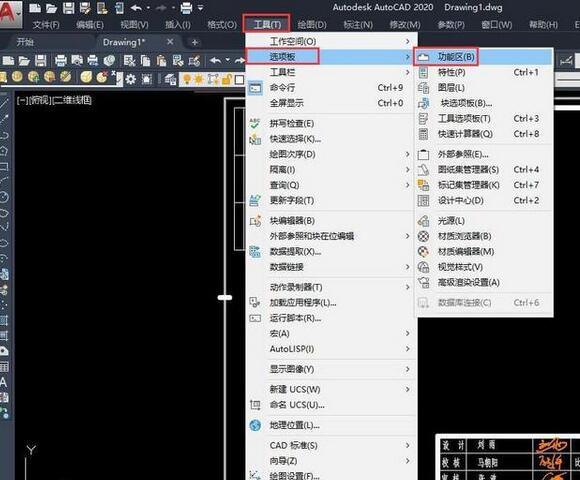Switch to the 开始 Start tab
The width and height of the screenshot is (580, 480).
(25, 42)
